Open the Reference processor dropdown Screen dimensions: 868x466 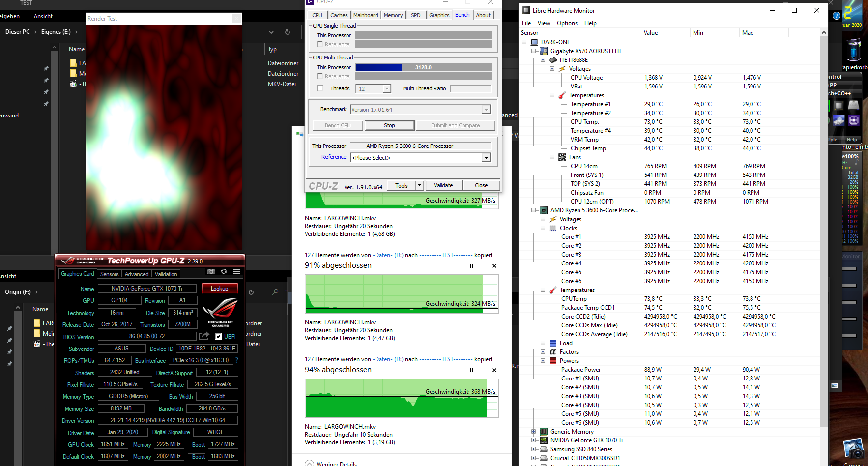pos(486,158)
